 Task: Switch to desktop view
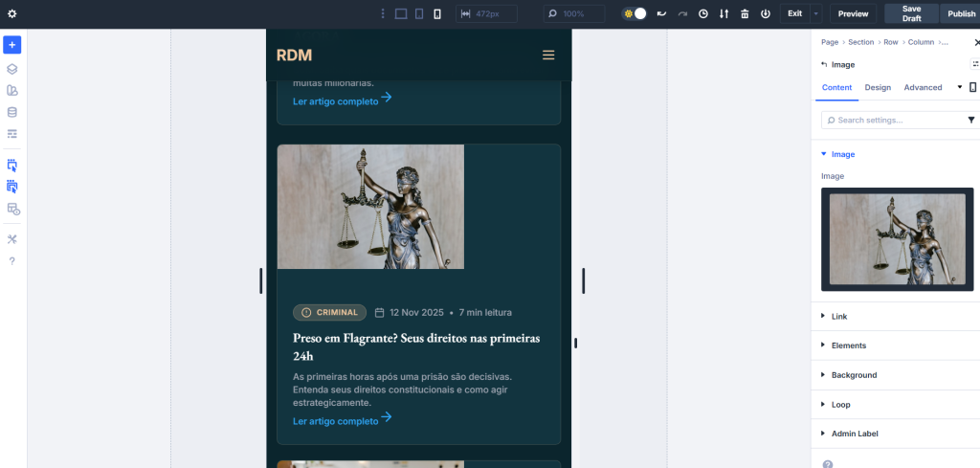(401, 13)
